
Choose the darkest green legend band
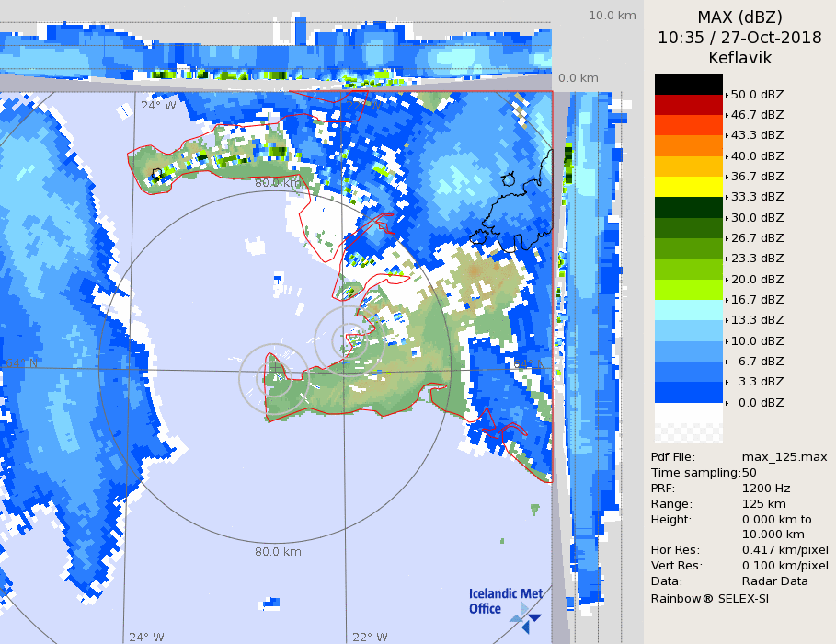click(688, 207)
